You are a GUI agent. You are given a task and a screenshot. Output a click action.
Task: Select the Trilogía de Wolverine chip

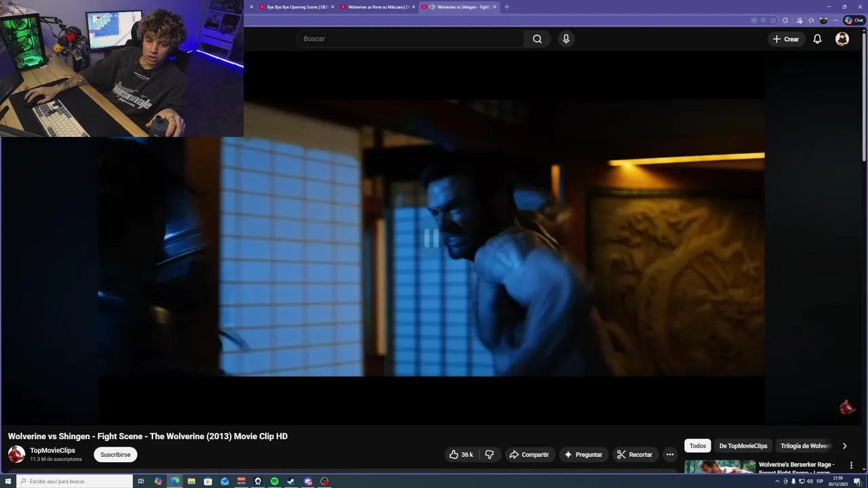[805, 446]
